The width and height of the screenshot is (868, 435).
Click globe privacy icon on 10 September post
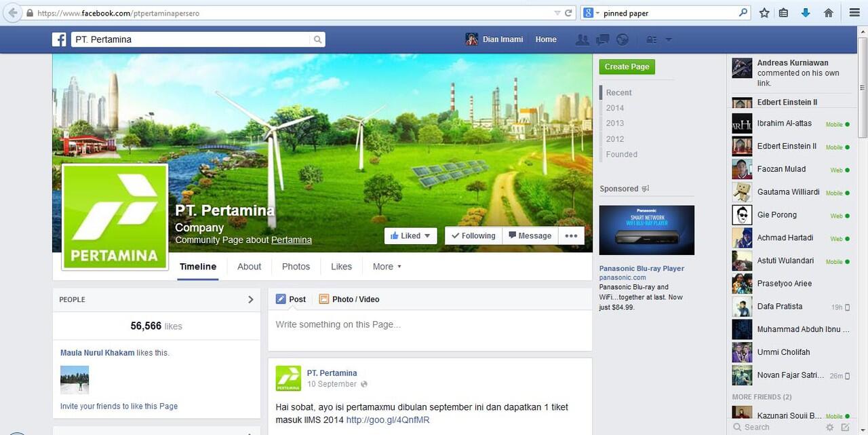pyautogui.click(x=364, y=384)
